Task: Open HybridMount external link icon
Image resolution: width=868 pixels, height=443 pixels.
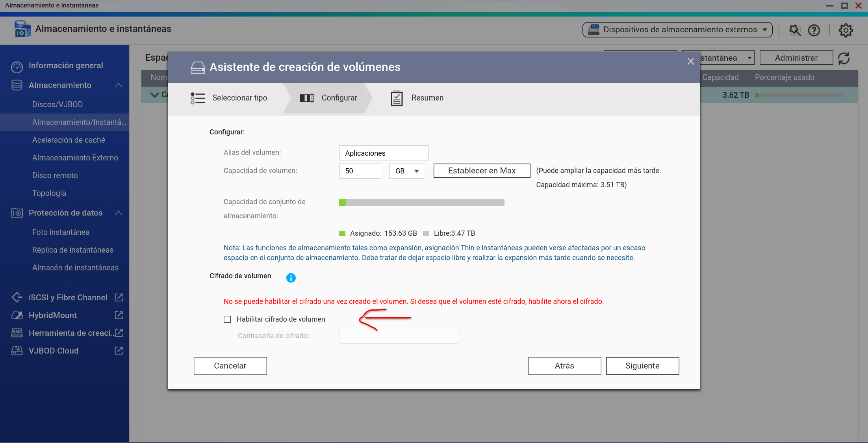Action: pos(119,315)
